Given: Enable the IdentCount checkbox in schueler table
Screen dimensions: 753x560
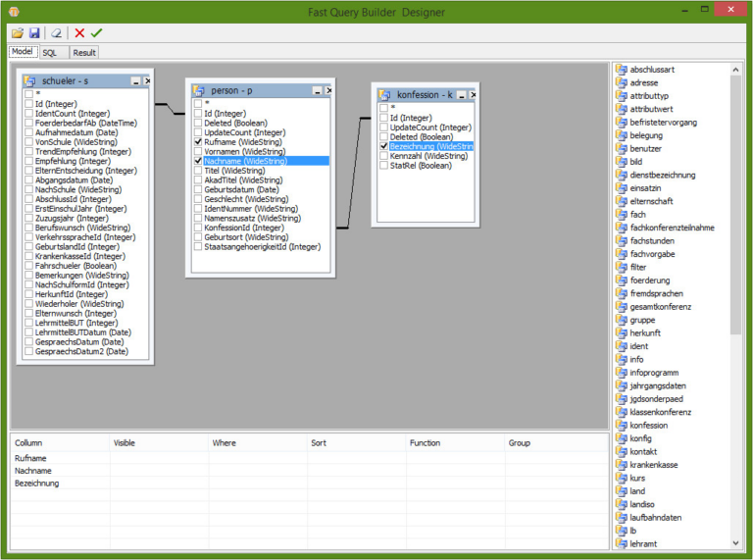Looking at the screenshot, I should (x=29, y=114).
